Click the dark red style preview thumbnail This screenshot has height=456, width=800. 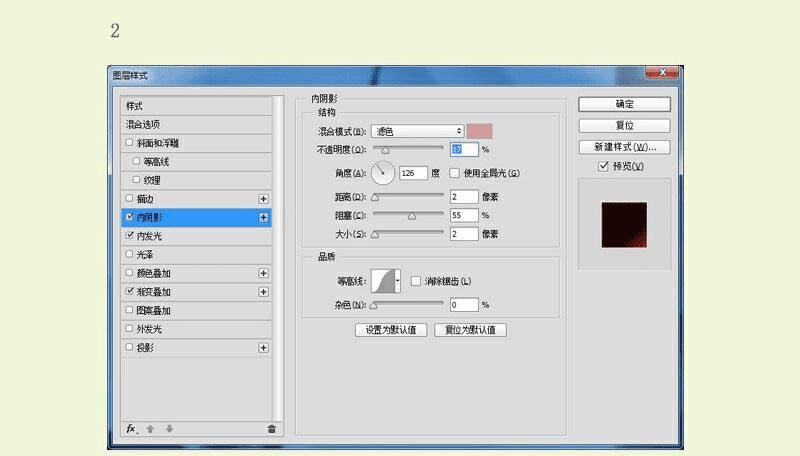pos(624,225)
